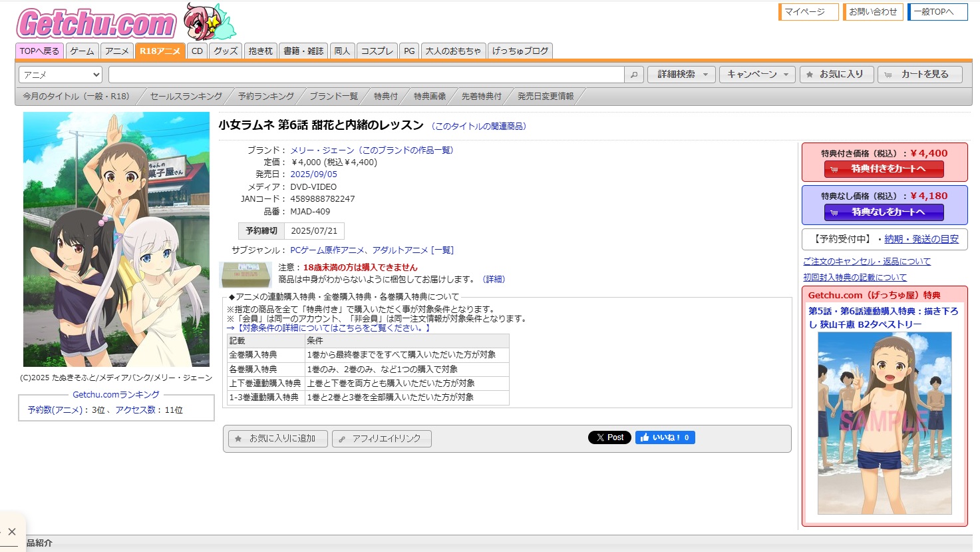Click the Facebook いいね! button
980x552 pixels.
pyautogui.click(x=665, y=437)
